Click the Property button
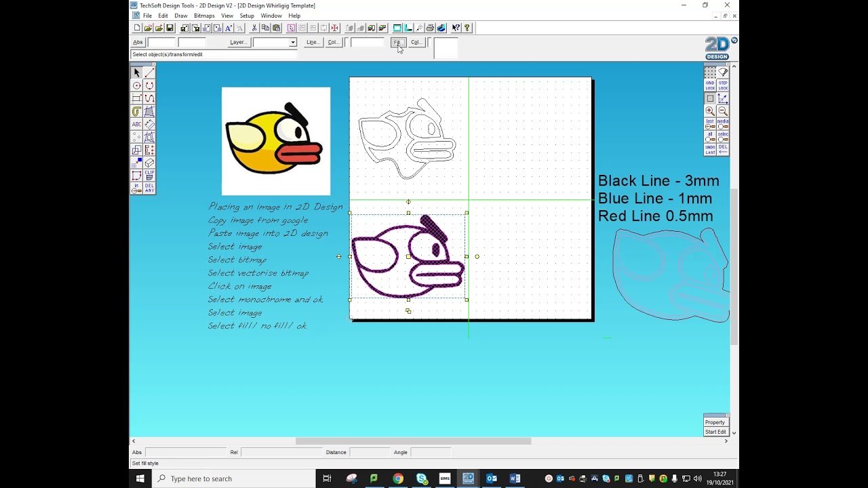 [x=715, y=422]
